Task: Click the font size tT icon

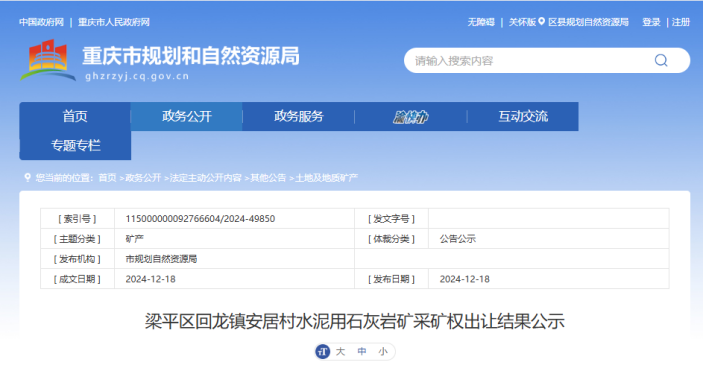Action: point(323,352)
